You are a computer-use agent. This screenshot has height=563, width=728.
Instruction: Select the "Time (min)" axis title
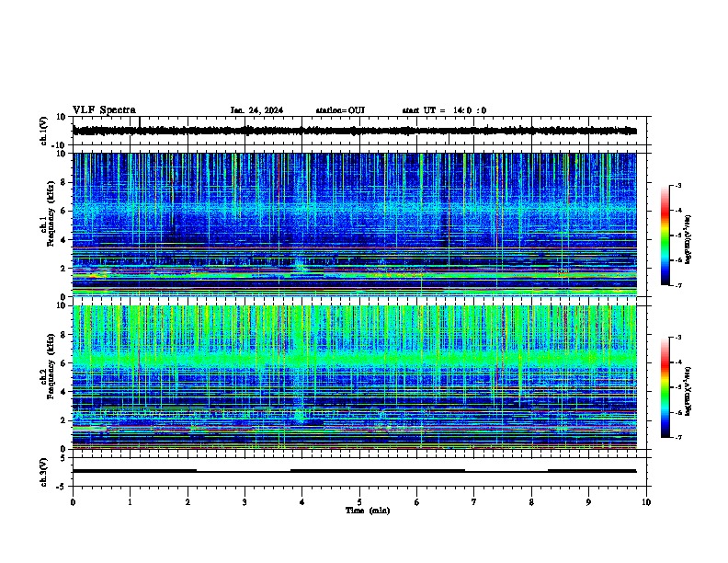[368, 511]
